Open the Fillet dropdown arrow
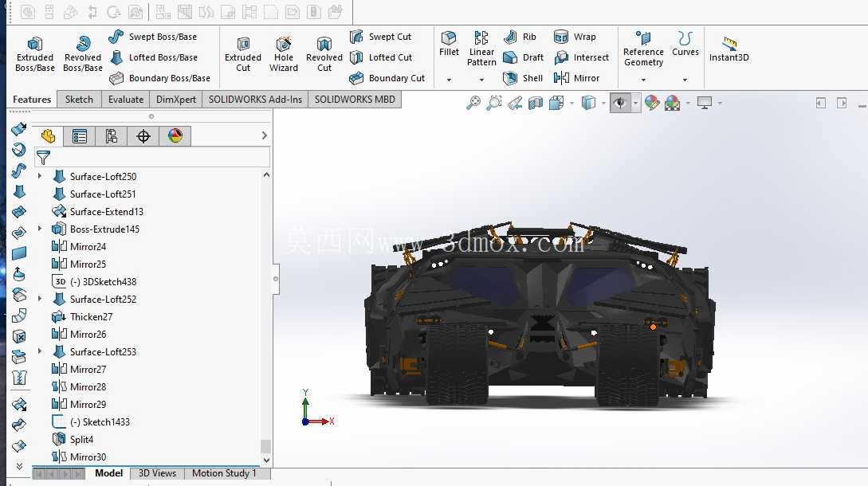This screenshot has width=868, height=486. click(449, 80)
